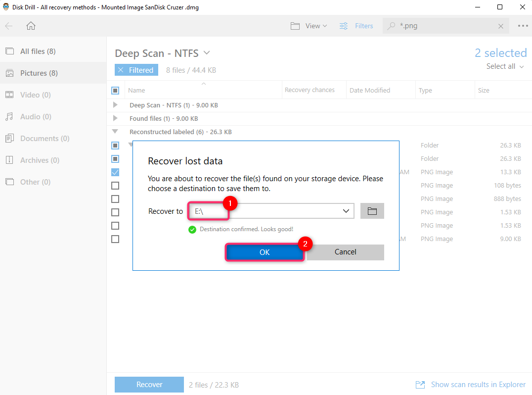Screen dimensions: 532x395
Task: Toggle the header select-all checkbox
Action: 115,91
